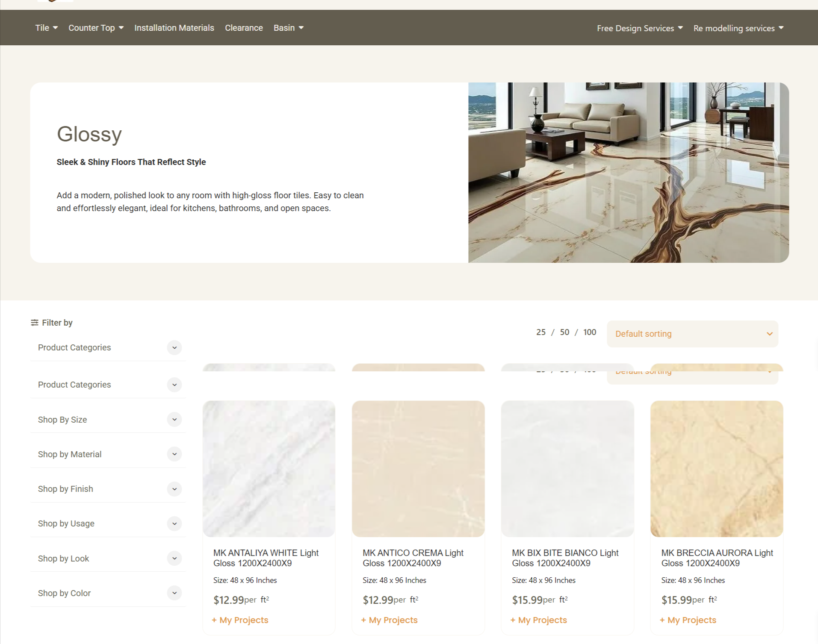Expand Shop By Size chevron icon

tap(174, 420)
